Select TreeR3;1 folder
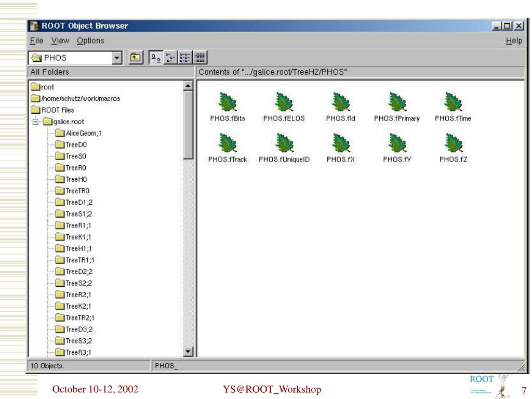 (73, 352)
